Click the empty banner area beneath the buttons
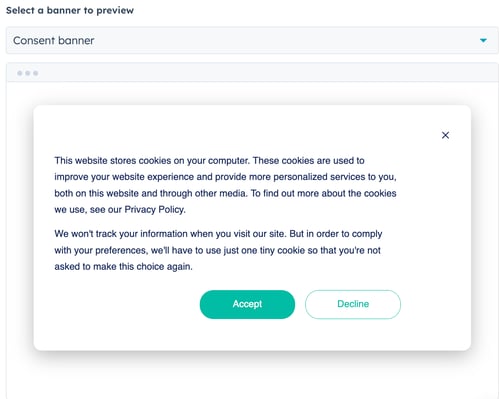This screenshot has width=500, height=399. [252, 334]
